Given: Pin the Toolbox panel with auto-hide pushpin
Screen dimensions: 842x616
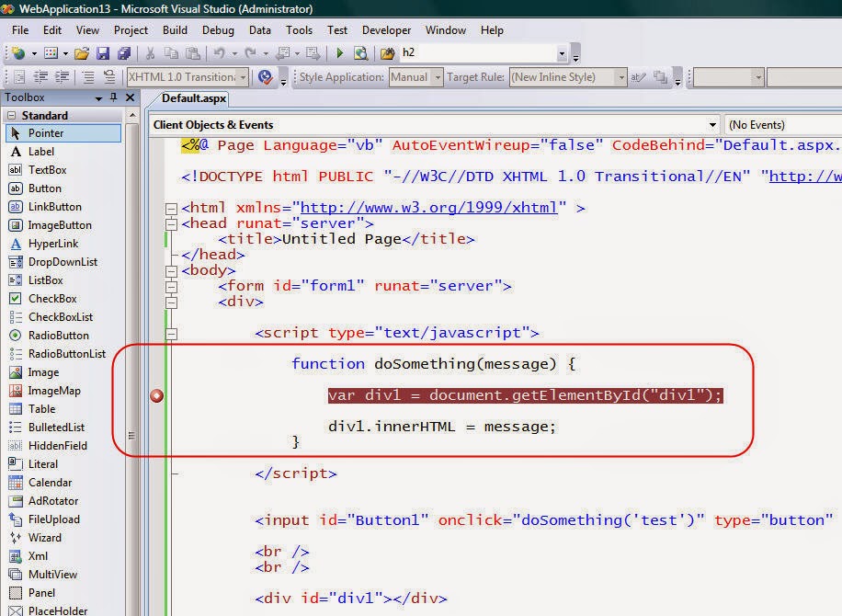Looking at the screenshot, I should point(113,97).
